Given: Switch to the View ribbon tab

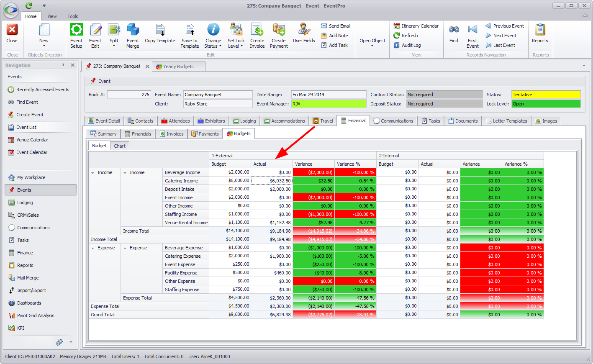Looking at the screenshot, I should (52, 16).
